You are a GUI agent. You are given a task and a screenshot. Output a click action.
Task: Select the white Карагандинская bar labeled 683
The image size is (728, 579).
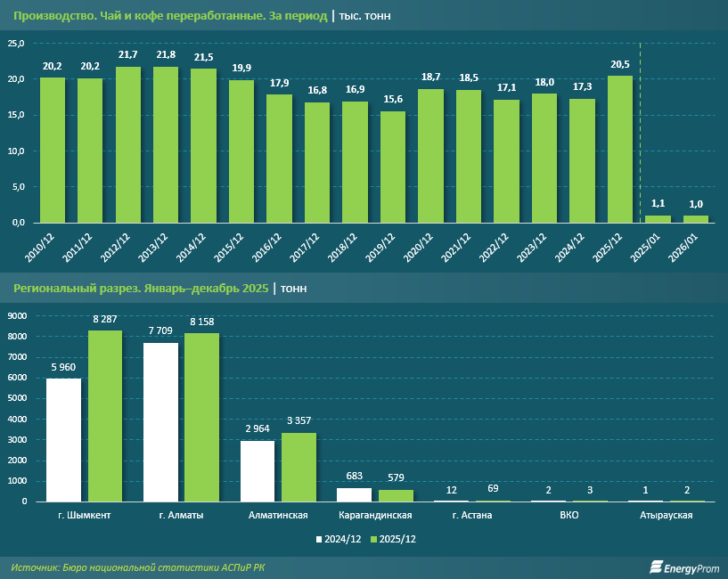354,494
